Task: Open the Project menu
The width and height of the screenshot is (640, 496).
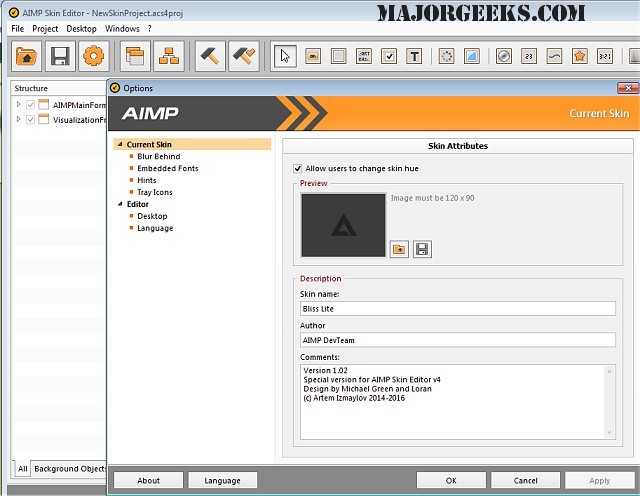Action: click(45, 29)
